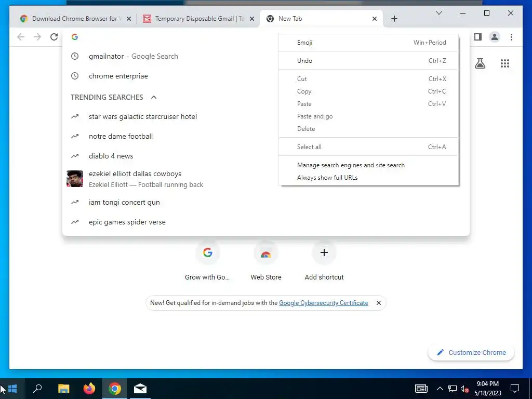532x399 pixels.
Task: Select Delete in the context menu
Action: coord(368,129)
